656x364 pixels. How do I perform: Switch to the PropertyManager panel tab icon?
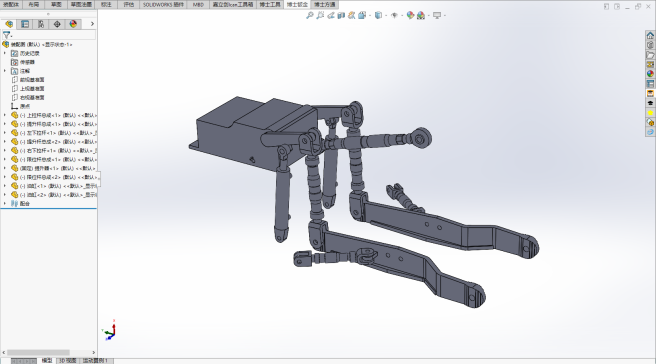(25, 24)
